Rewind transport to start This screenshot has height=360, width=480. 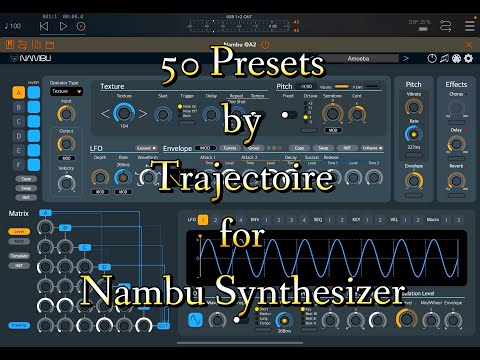(44, 26)
